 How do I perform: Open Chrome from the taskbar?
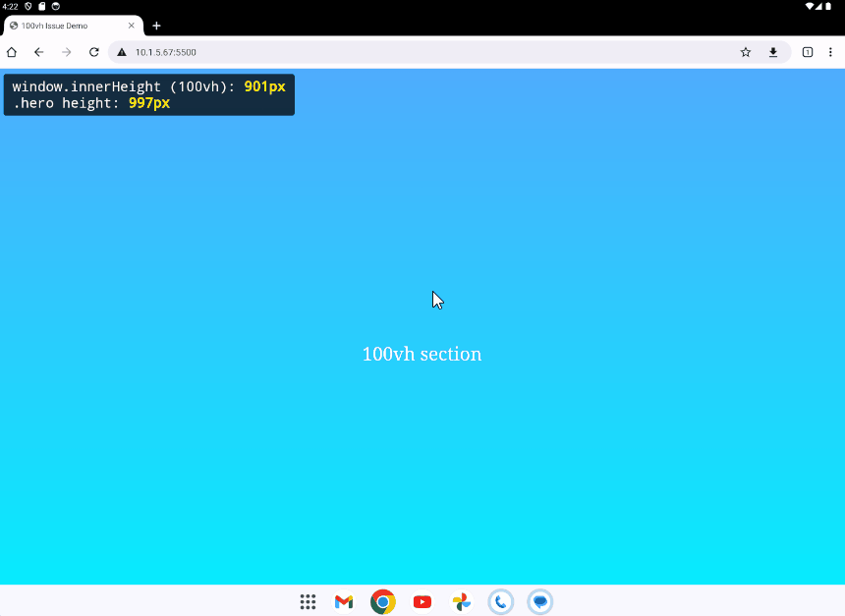[383, 602]
